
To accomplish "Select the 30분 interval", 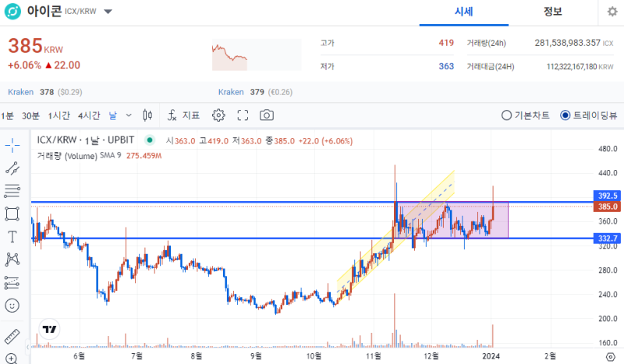I will point(30,116).
